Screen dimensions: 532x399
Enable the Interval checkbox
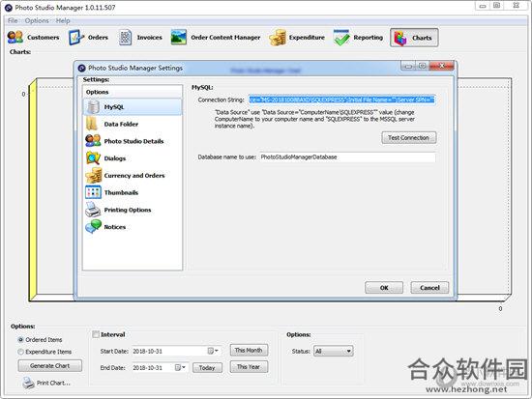[96, 334]
